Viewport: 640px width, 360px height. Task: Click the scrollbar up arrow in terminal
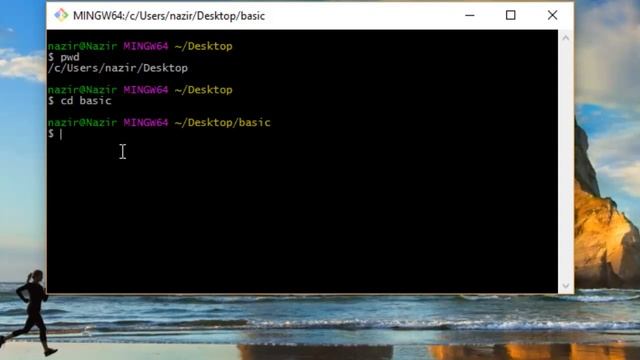[566, 38]
